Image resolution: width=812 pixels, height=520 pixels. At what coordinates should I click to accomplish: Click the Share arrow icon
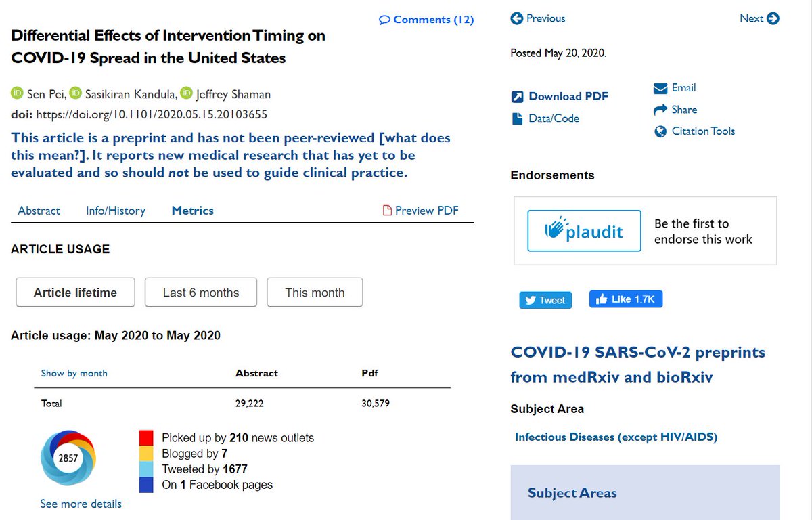tap(660, 109)
